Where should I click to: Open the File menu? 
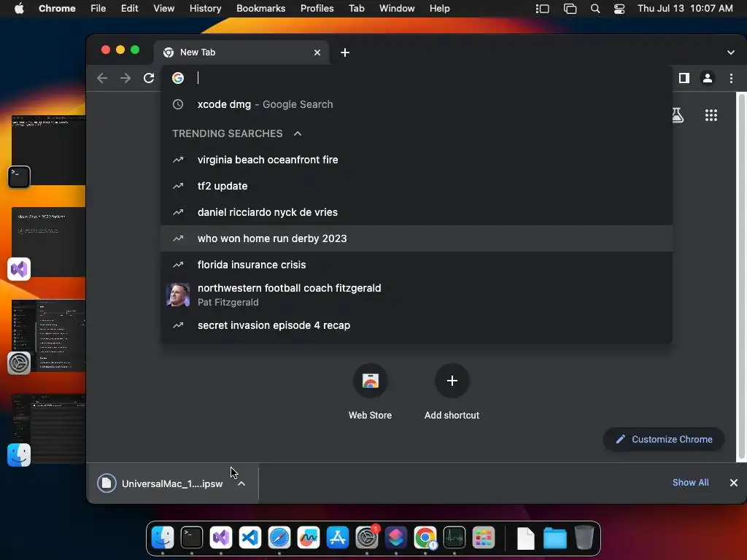[98, 8]
